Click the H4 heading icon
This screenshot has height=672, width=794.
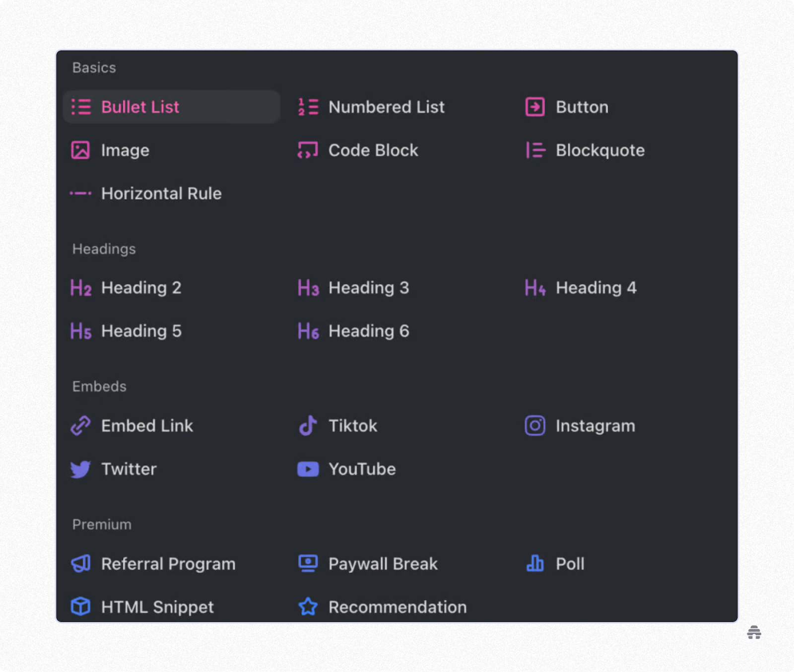(535, 288)
